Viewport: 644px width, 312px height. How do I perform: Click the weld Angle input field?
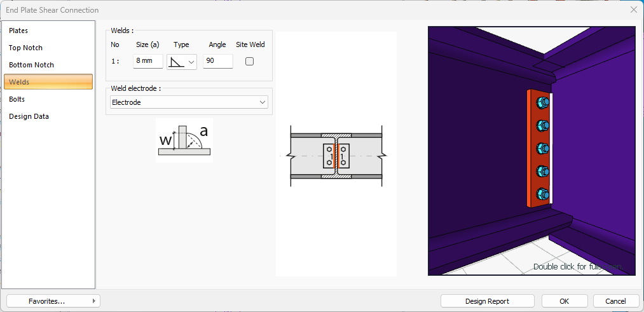(217, 62)
